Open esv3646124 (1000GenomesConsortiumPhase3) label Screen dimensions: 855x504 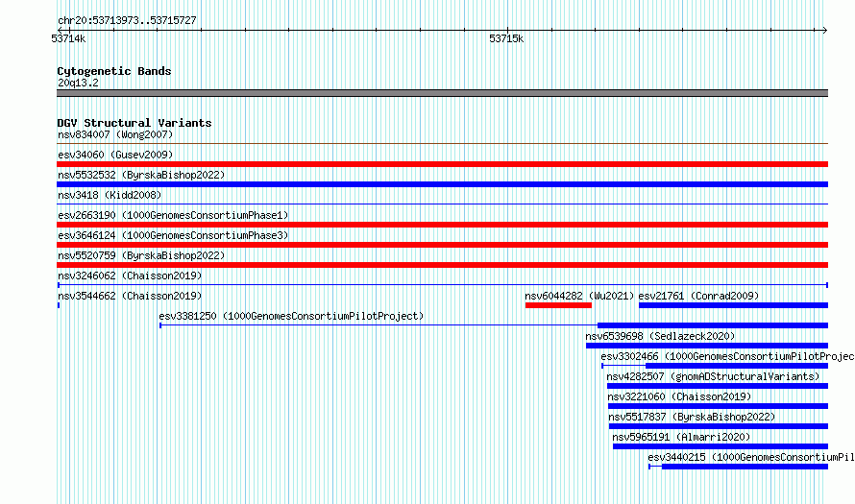(x=173, y=235)
